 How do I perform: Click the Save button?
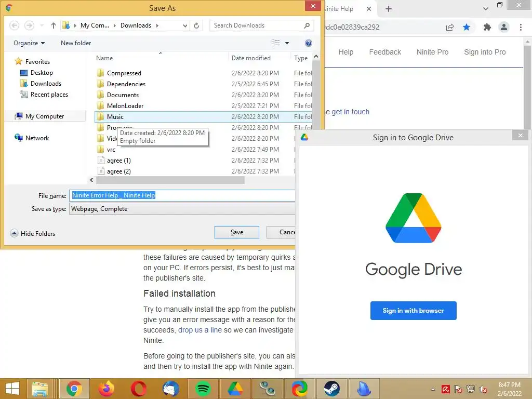pos(237,232)
